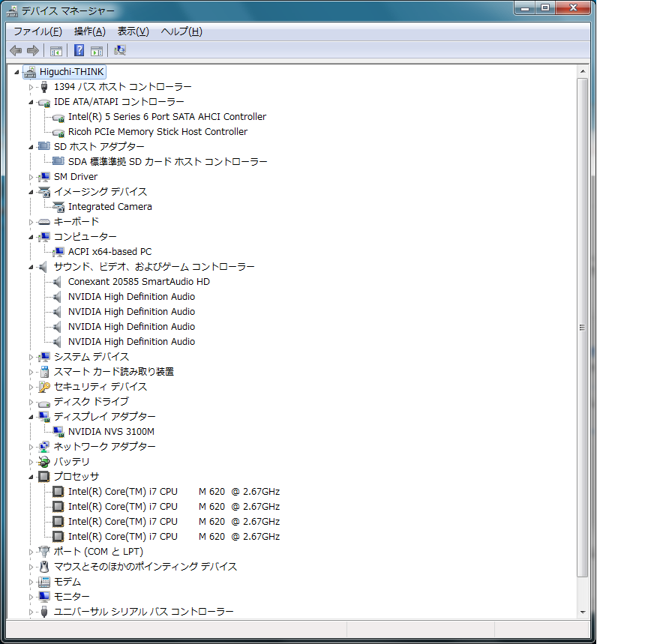Screen dimensions: 648x644
Task: Click the プロセッサ chip category icon
Action: tap(43, 477)
